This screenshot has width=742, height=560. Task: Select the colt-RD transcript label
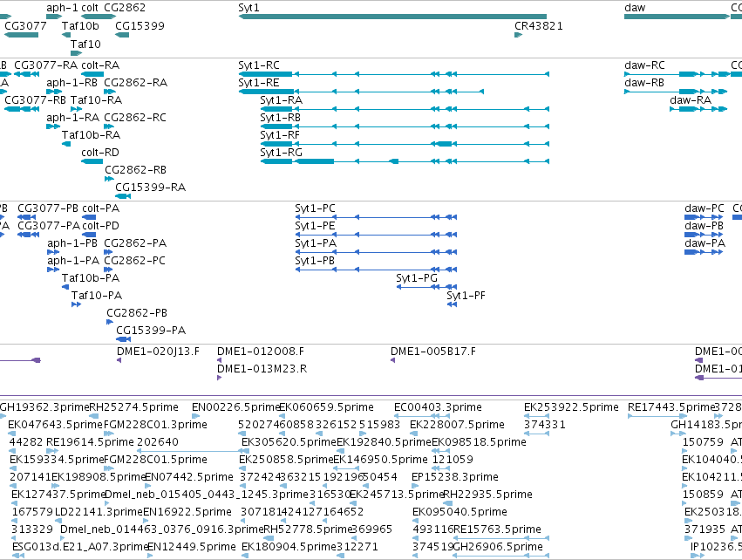100,153
